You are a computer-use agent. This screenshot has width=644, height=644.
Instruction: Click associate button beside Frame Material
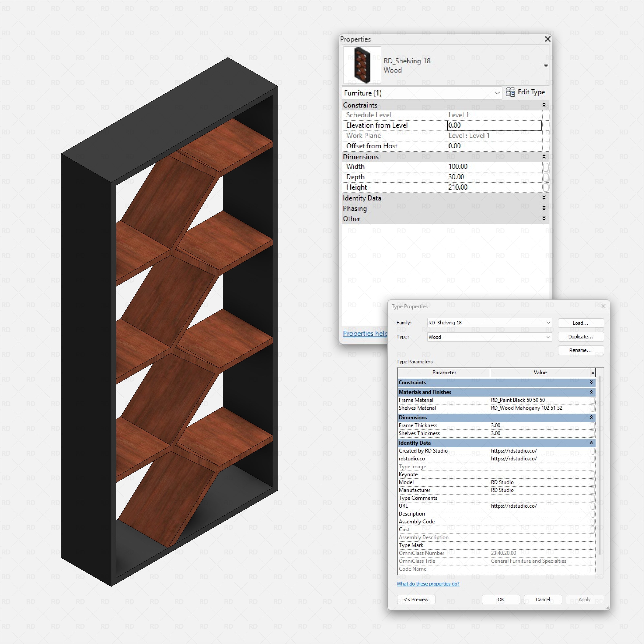coord(592,400)
